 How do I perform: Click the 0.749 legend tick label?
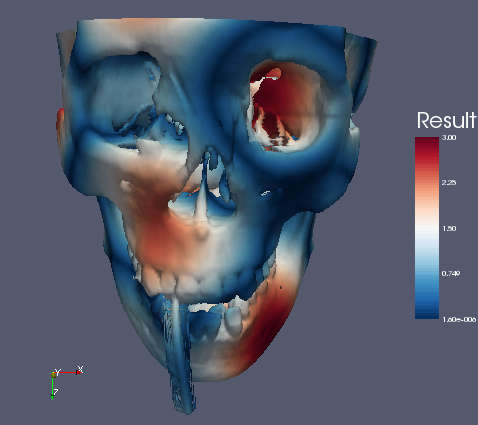point(451,274)
